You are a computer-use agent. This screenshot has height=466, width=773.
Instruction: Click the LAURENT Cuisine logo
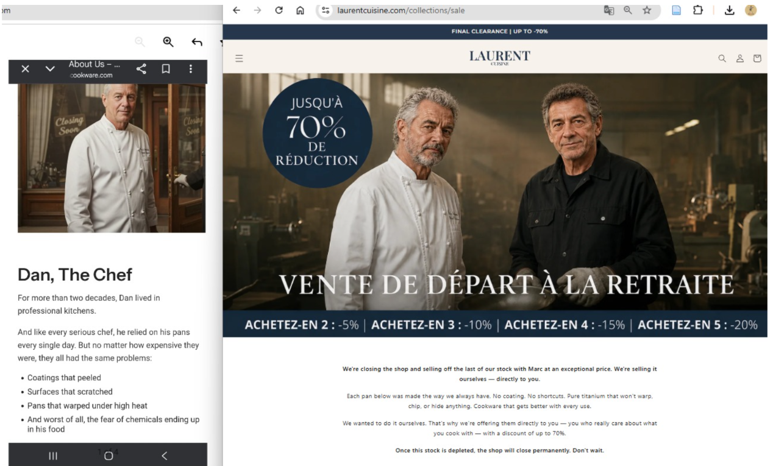(499, 57)
